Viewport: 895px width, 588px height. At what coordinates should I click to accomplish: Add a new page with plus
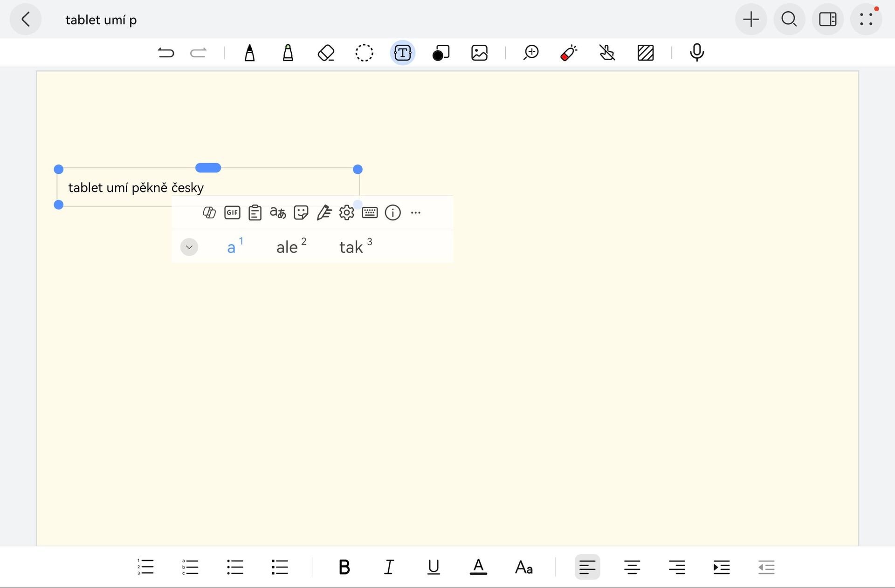pyautogui.click(x=750, y=20)
